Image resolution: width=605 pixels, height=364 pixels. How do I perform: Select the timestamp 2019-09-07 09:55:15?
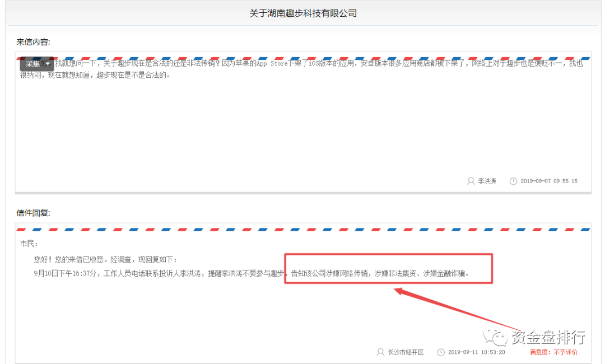point(549,181)
